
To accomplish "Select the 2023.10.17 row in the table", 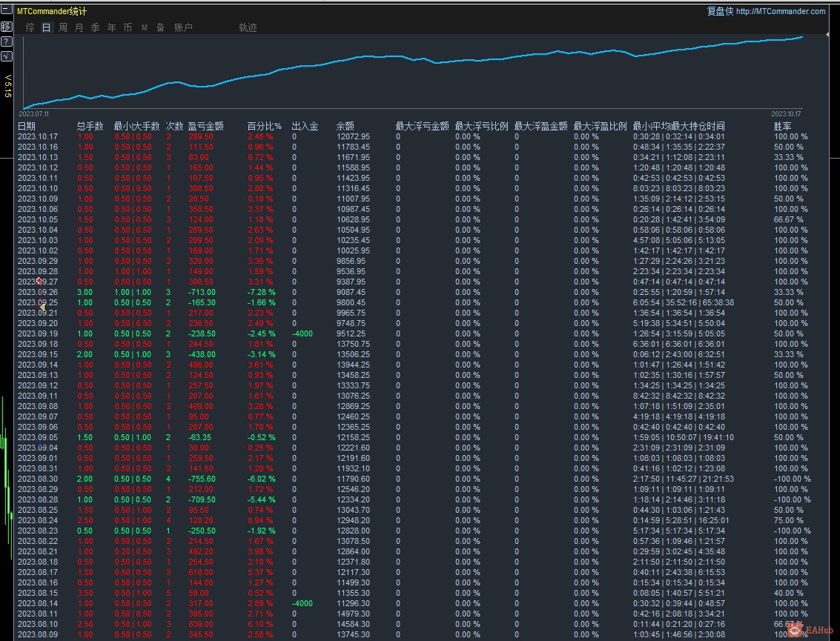I will (x=37, y=137).
